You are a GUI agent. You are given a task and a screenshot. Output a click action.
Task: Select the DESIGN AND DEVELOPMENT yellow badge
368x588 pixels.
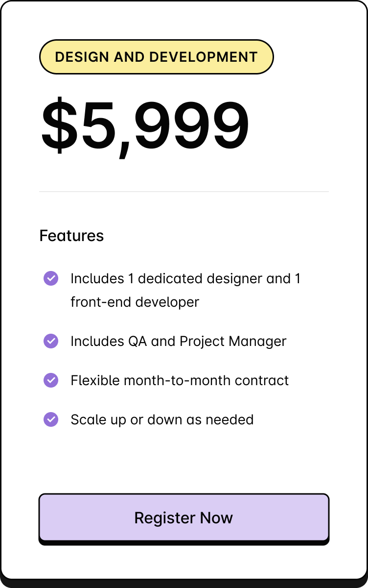click(x=156, y=57)
